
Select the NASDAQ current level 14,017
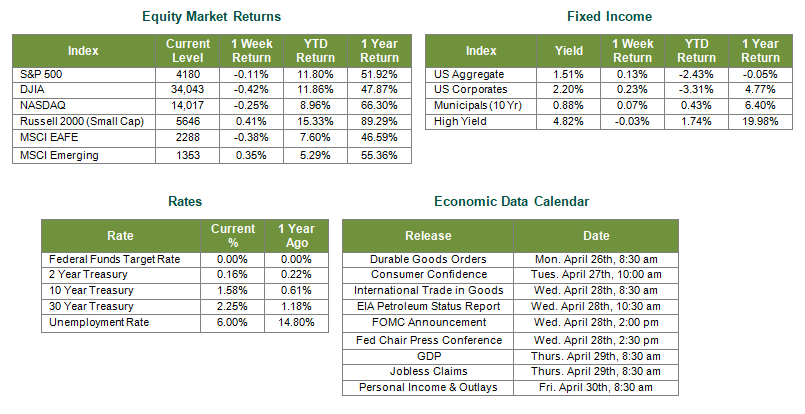(187, 106)
